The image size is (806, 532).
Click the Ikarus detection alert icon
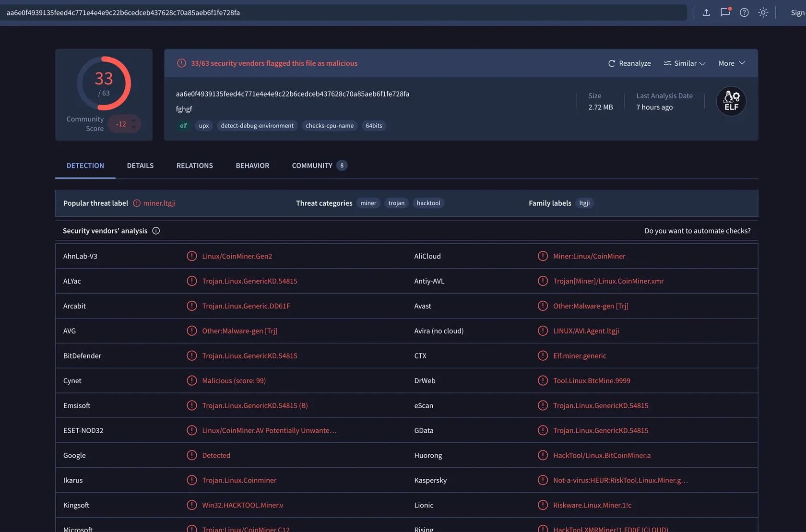coord(192,480)
